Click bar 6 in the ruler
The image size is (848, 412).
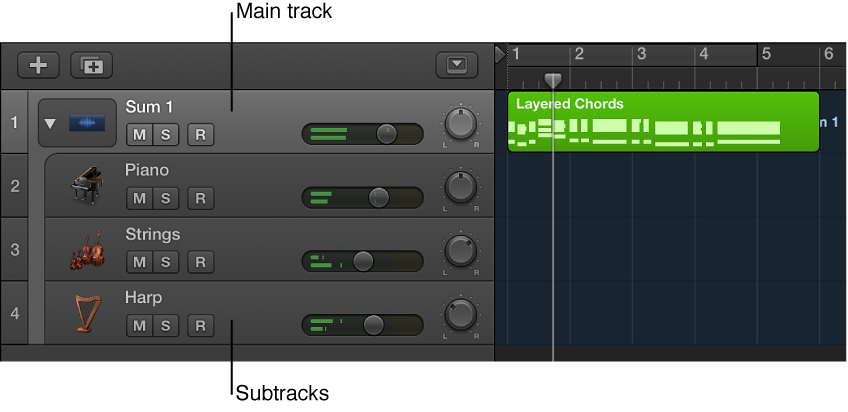[x=829, y=54]
